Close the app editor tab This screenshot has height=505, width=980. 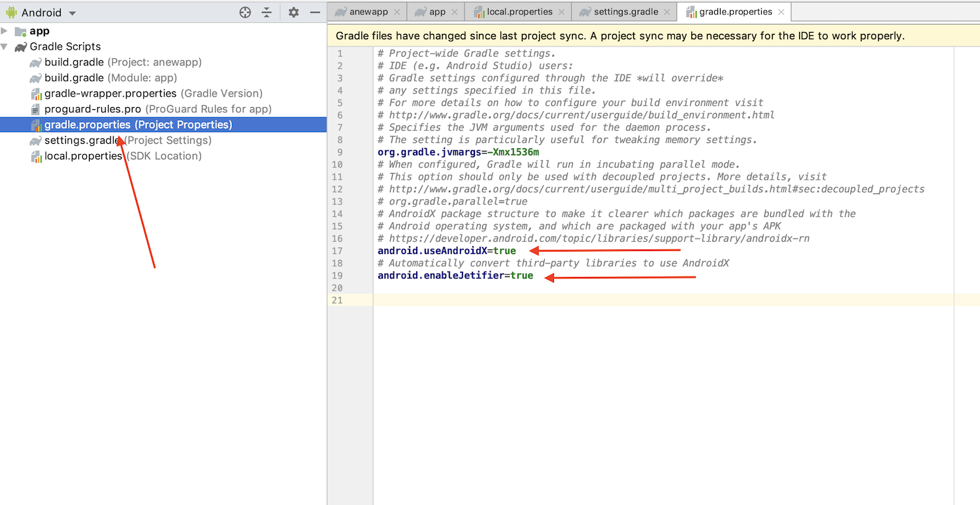coord(454,12)
